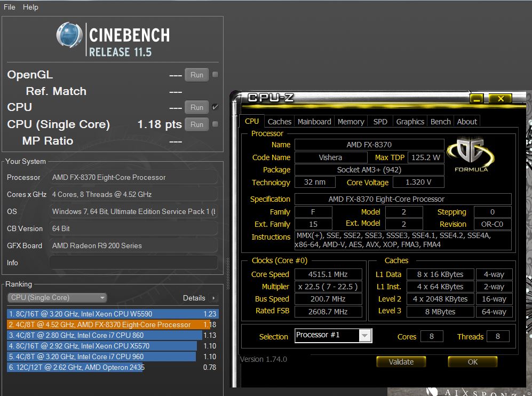Viewport: 532px width, 396px height.
Task: Toggle the OpenGL test checkbox
Action: click(x=215, y=74)
